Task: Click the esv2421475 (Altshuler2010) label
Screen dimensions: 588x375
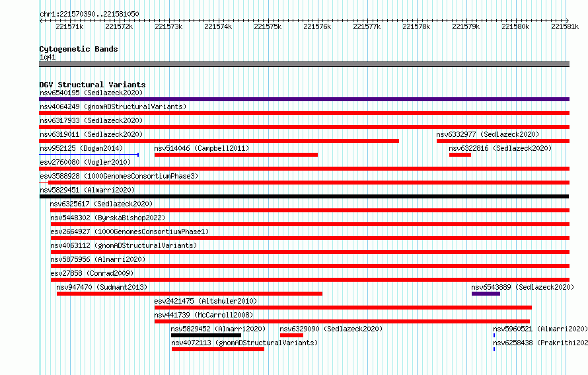Action: [205, 301]
